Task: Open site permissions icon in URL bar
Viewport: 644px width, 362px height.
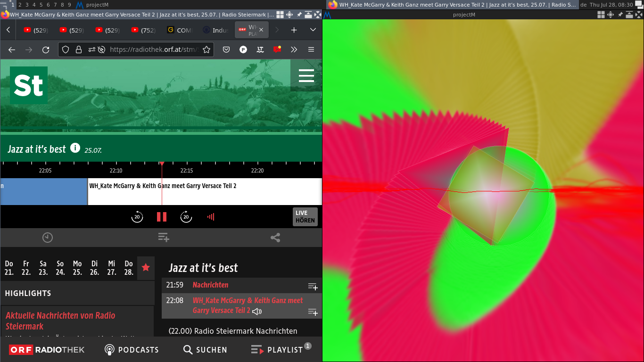Action: (x=91, y=49)
